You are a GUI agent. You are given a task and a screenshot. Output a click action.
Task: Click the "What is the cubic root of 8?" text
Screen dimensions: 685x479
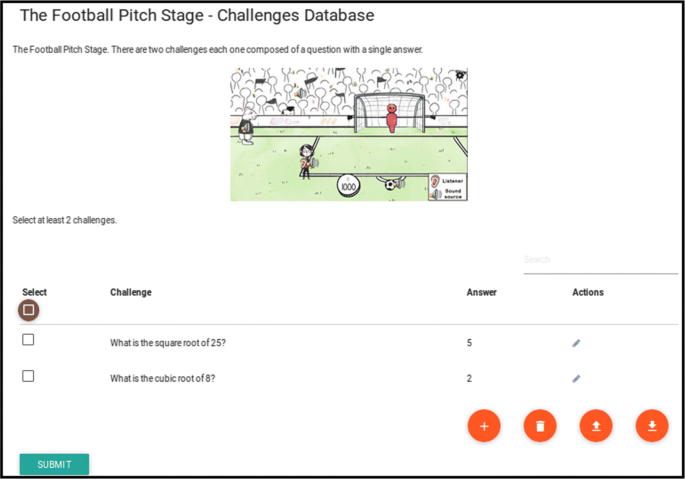click(163, 379)
